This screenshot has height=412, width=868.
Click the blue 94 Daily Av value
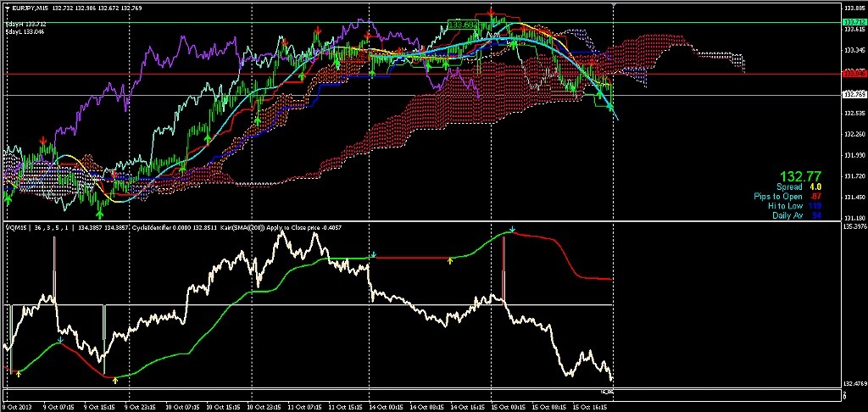(817, 214)
